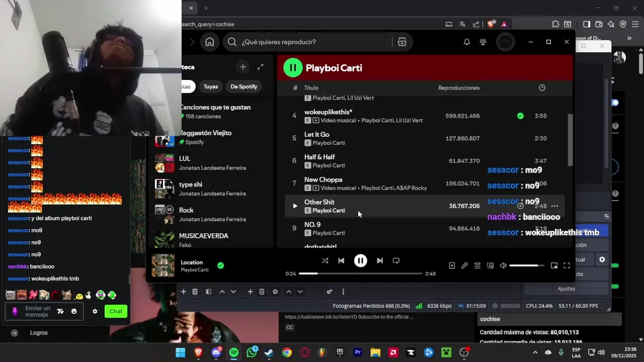
Task: Open Spotify friend activity icon
Action: (x=483, y=42)
